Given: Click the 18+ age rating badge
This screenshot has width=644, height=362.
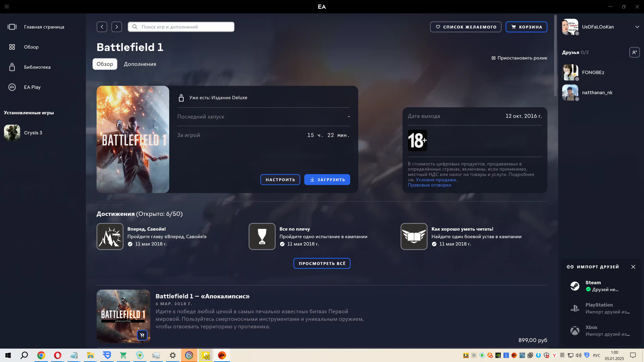Looking at the screenshot, I should tap(417, 140).
